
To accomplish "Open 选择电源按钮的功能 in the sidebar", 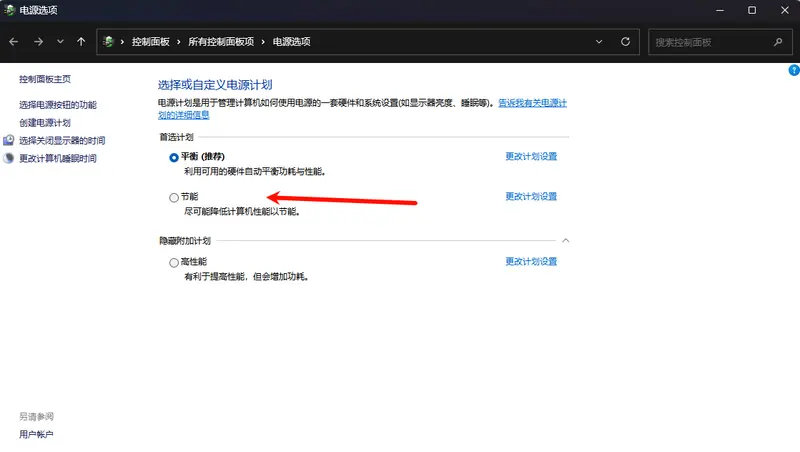I will 58,105.
